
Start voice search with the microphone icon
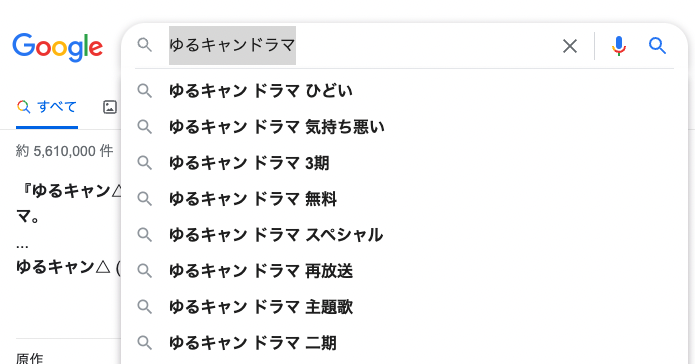(619, 46)
